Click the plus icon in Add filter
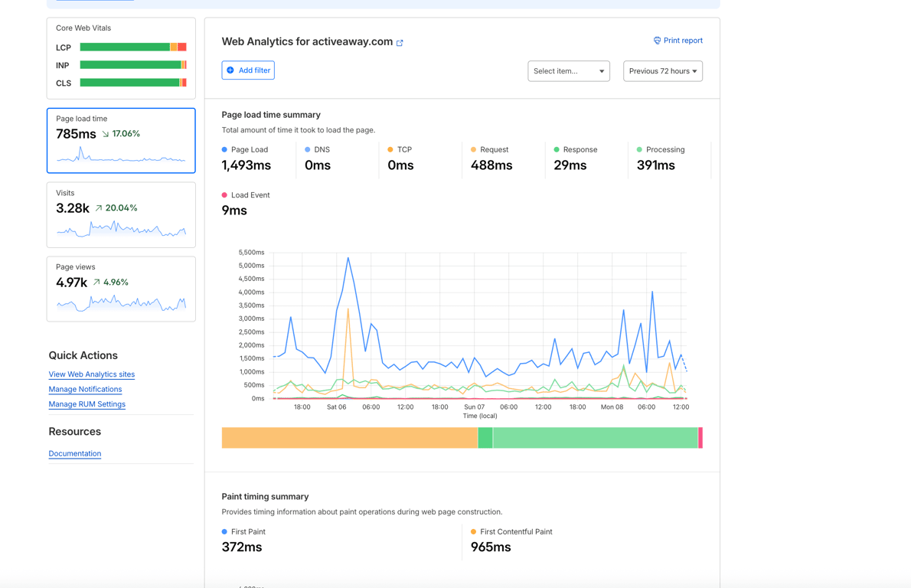The height and width of the screenshot is (588, 911). click(230, 70)
